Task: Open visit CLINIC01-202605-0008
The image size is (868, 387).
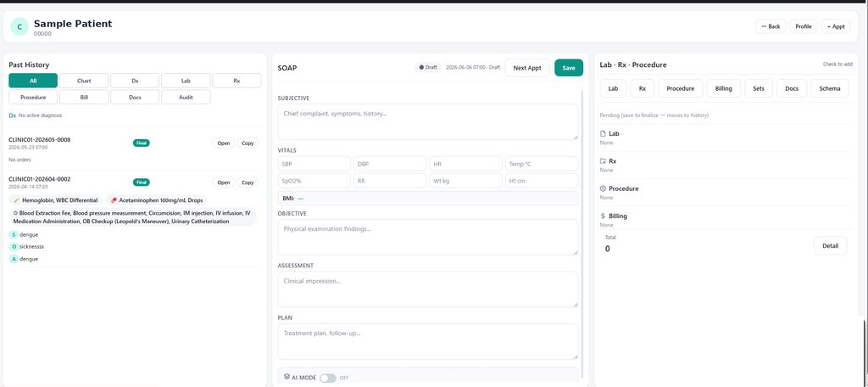Action: pos(224,143)
